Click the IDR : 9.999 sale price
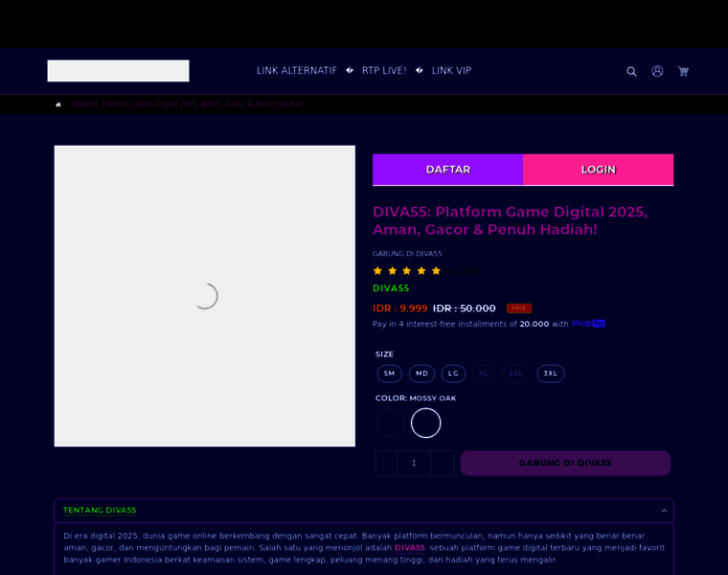The width and height of the screenshot is (728, 575). [x=399, y=309]
